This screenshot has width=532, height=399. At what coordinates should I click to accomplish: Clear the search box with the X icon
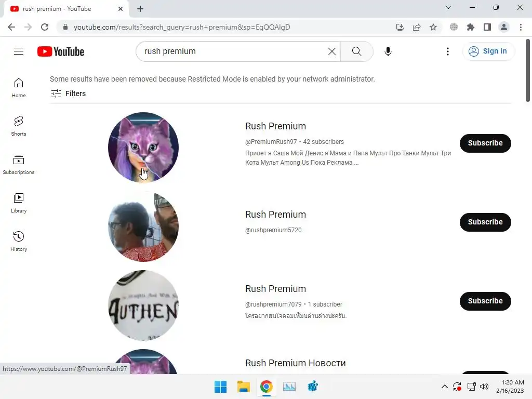pyautogui.click(x=332, y=51)
